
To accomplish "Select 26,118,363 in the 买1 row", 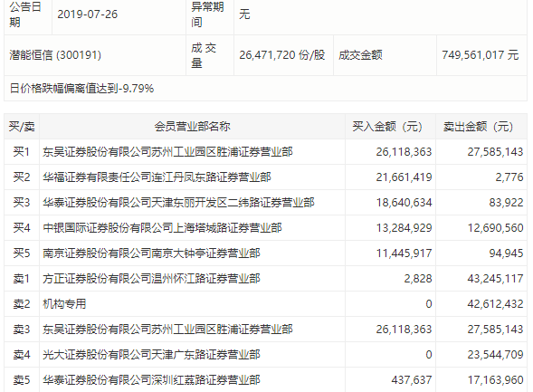I will [x=404, y=151].
